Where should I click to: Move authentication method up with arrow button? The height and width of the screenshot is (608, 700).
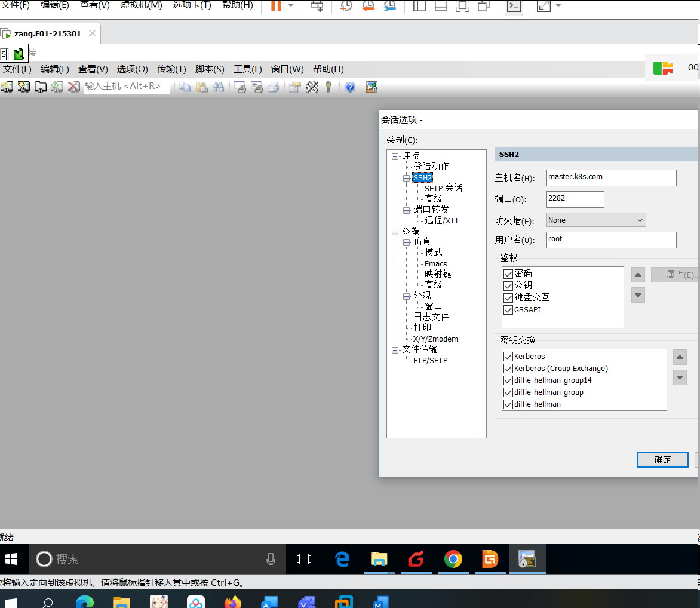click(638, 275)
